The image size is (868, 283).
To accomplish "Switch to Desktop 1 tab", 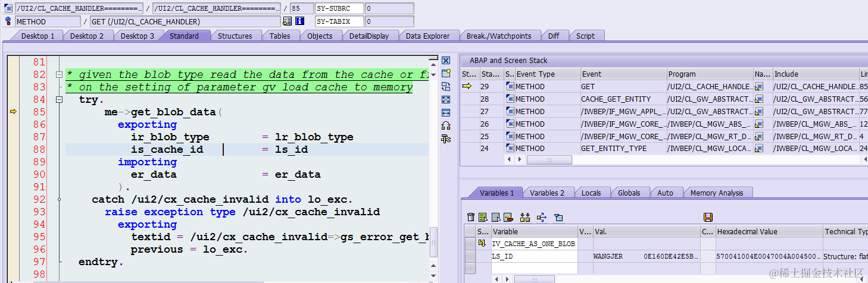I will click(x=38, y=36).
